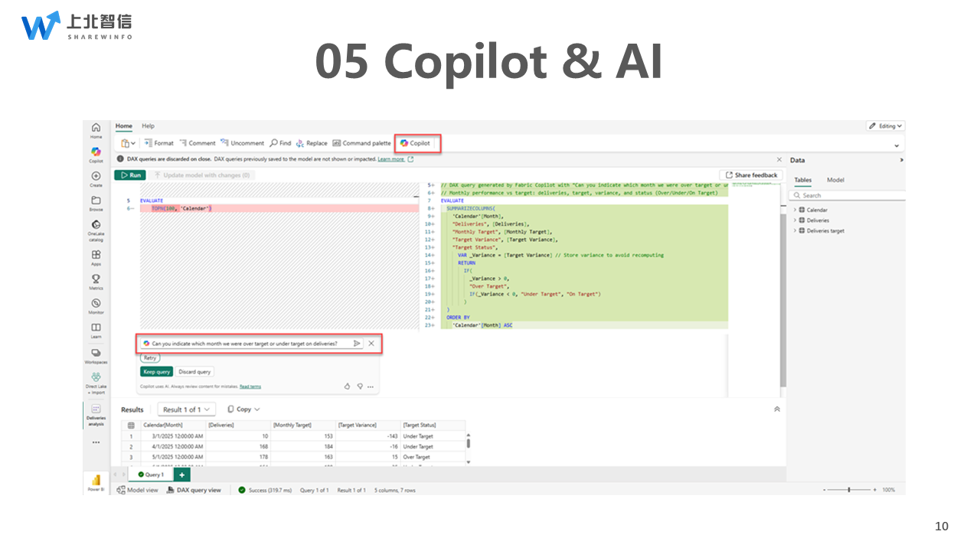Give thumbs down to the Copilot response

coord(359,386)
